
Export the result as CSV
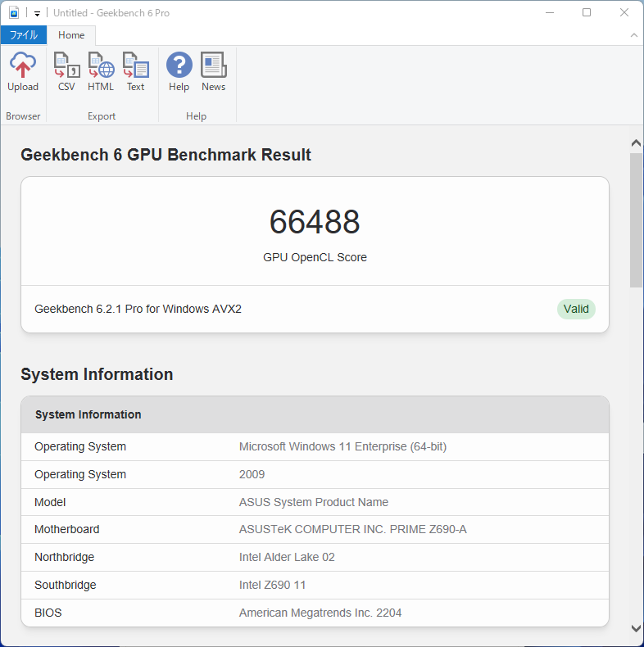click(x=66, y=72)
